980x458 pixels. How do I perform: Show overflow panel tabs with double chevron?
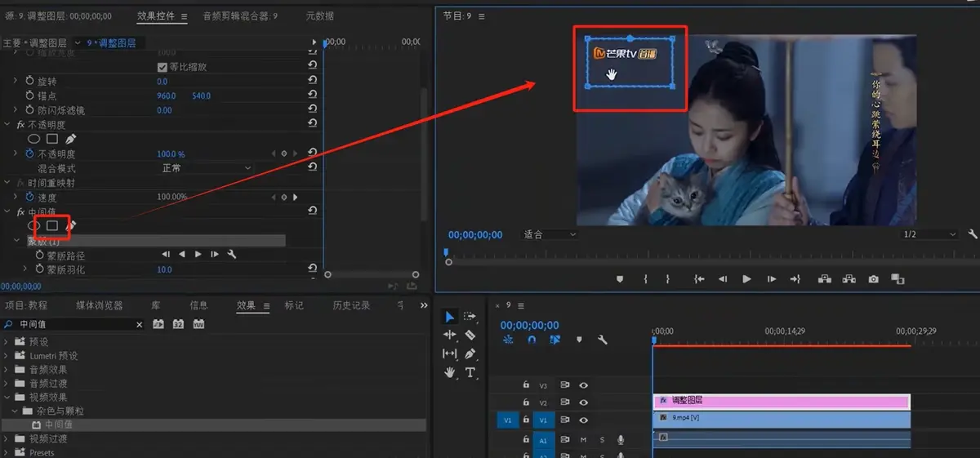point(424,305)
